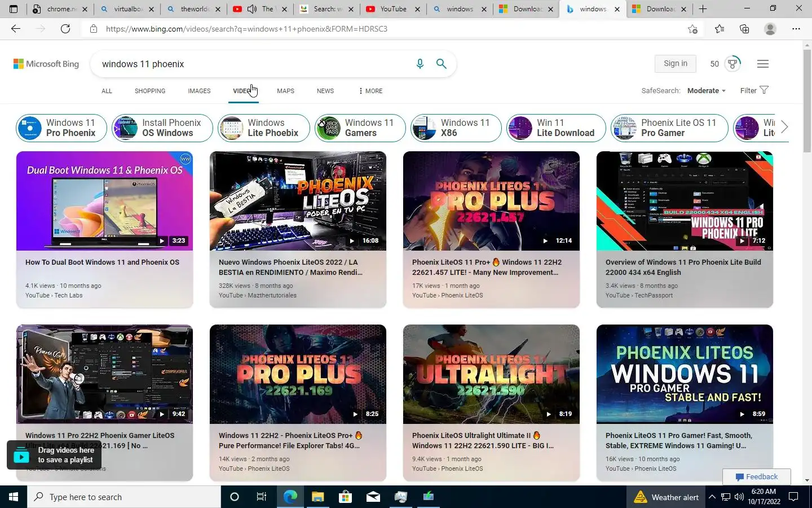The image size is (812, 508).
Task: Open the browser profile avatar
Action: [x=770, y=29]
